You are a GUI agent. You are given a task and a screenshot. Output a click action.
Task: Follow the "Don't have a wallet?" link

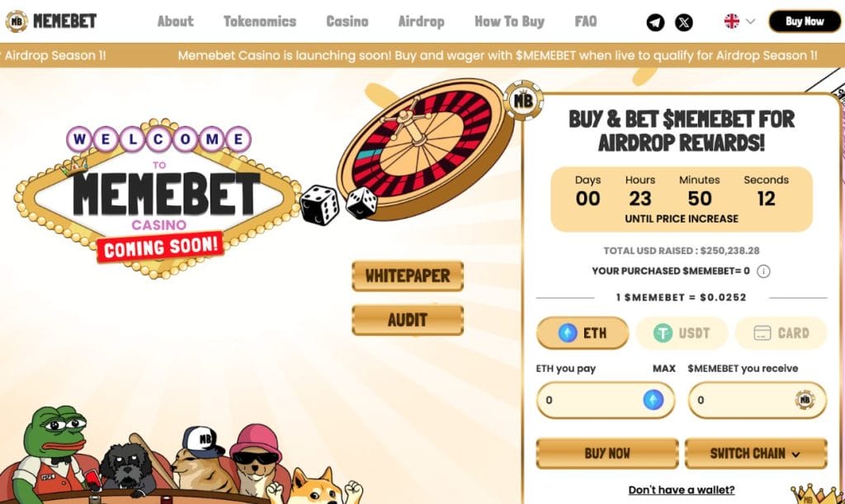click(682, 490)
